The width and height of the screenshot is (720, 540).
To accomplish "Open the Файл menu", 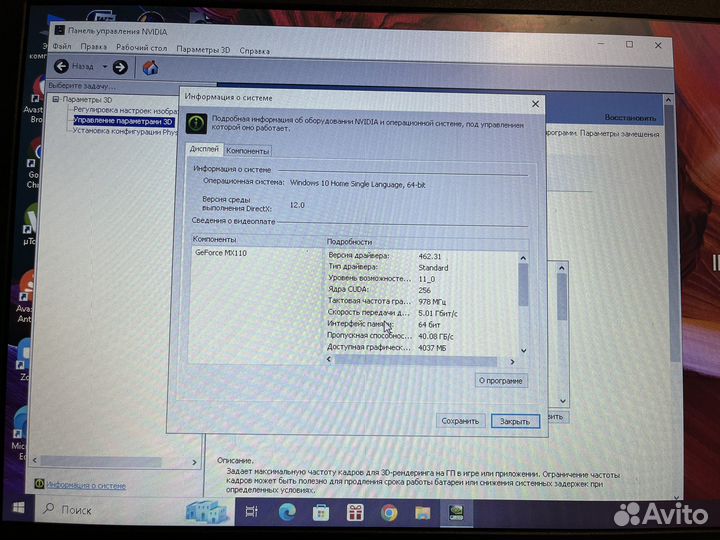I will (62, 46).
